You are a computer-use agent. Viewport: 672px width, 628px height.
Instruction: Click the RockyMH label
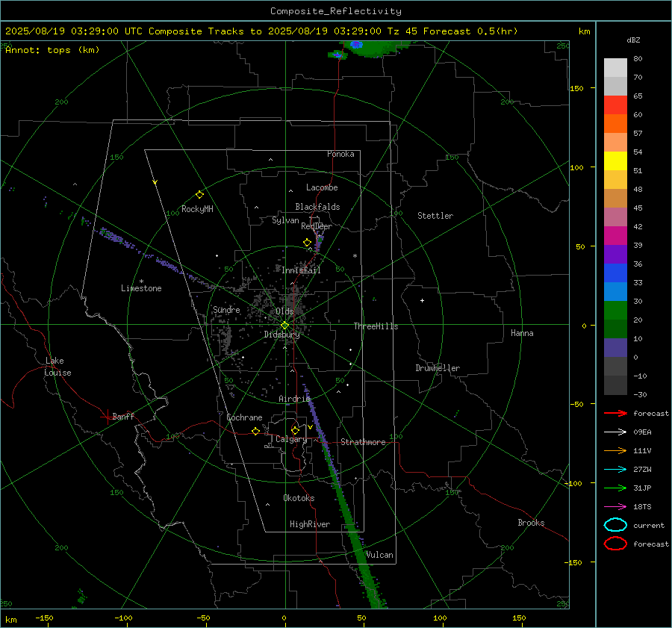[x=197, y=209]
